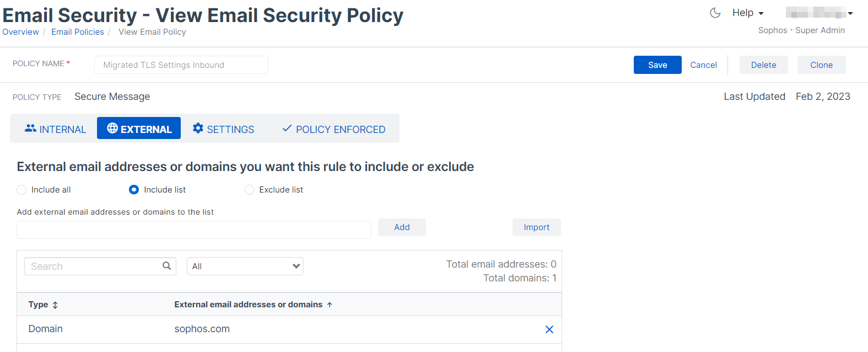Expand the Help dropdown menu

pyautogui.click(x=748, y=13)
